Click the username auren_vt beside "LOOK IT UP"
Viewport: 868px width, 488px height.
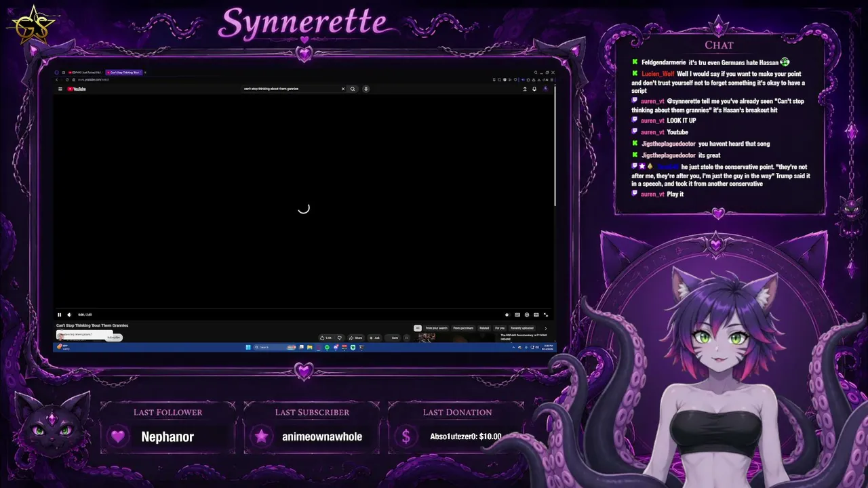(x=652, y=121)
